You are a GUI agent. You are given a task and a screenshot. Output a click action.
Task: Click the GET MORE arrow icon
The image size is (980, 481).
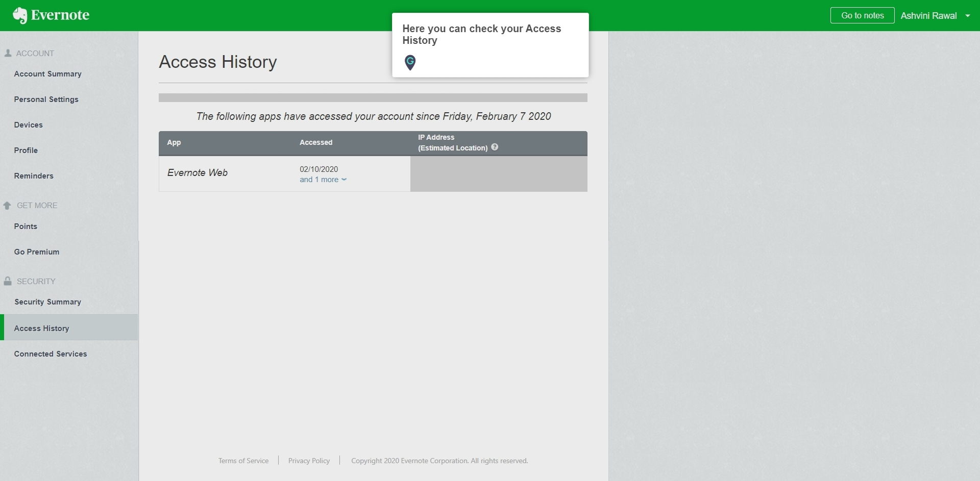click(x=7, y=205)
